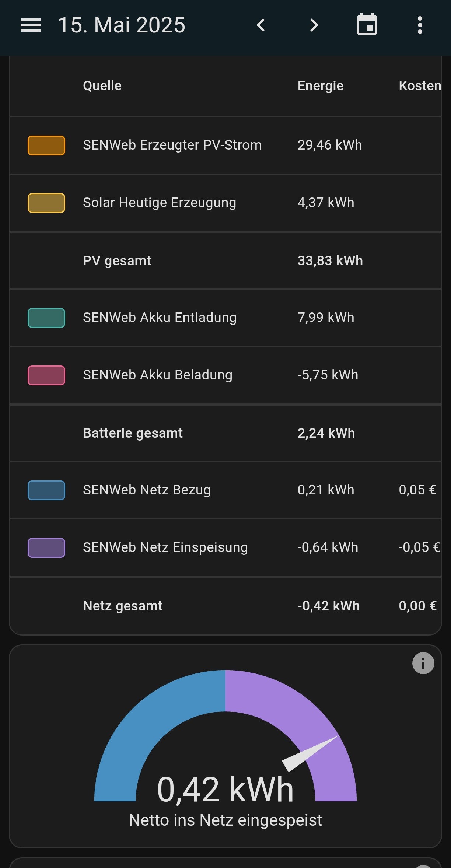Open the hamburger sidebar menu
The height and width of the screenshot is (868, 451).
pyautogui.click(x=31, y=25)
